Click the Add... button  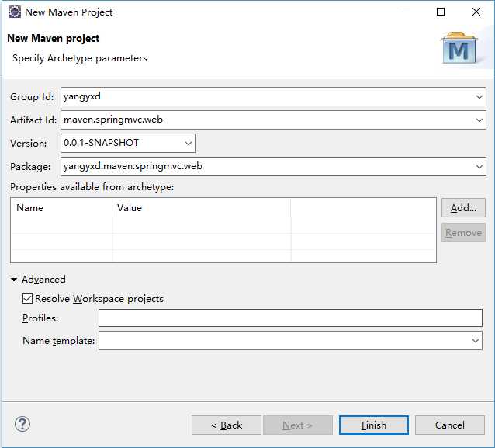pyautogui.click(x=463, y=208)
